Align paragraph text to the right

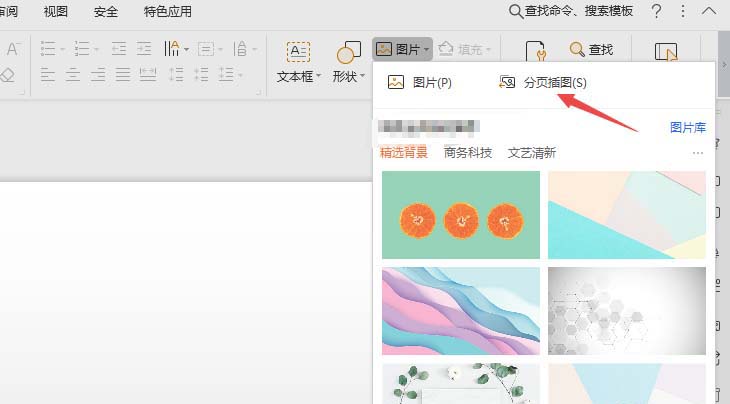pos(98,74)
